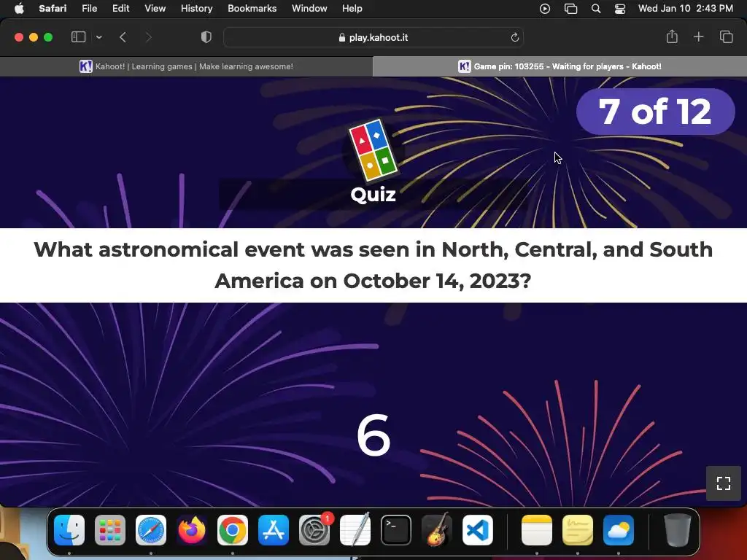Open Stickies from the Dock
The width and height of the screenshot is (747, 560).
coord(578,530)
